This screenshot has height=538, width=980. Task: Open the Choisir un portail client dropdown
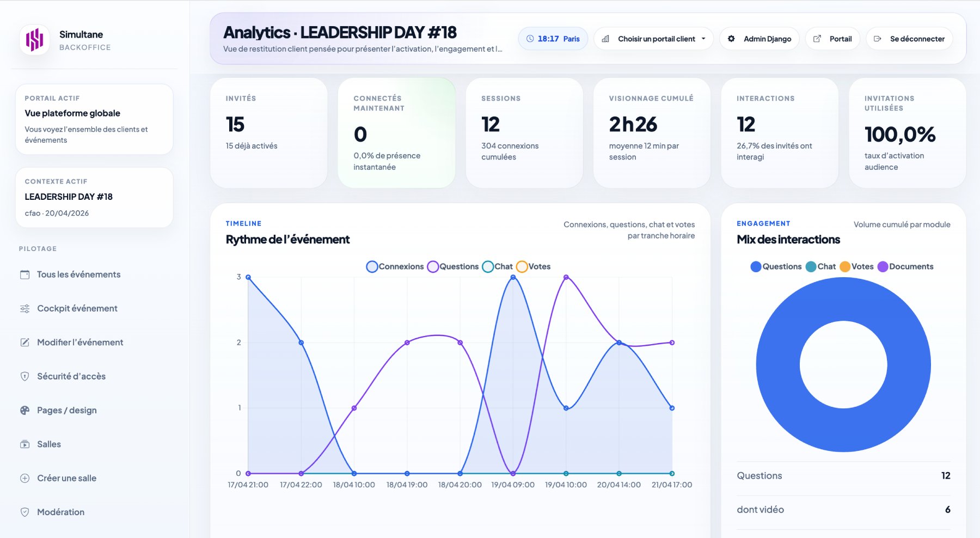tap(653, 39)
